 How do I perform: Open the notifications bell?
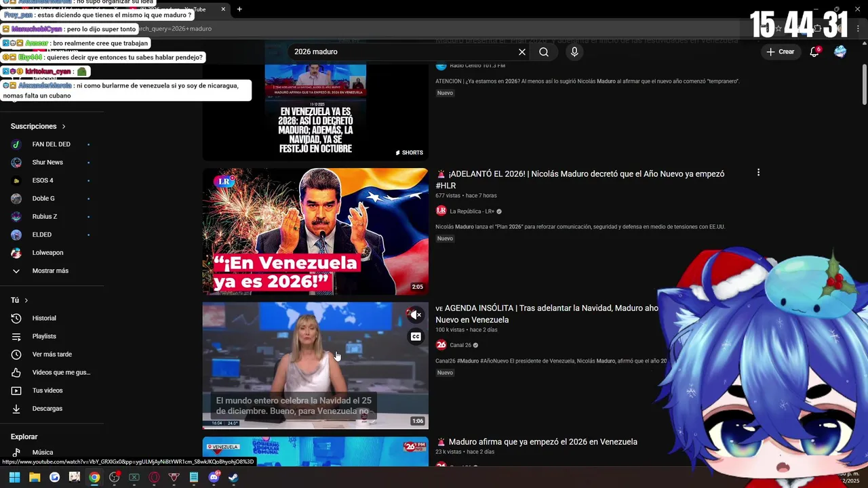coord(814,52)
